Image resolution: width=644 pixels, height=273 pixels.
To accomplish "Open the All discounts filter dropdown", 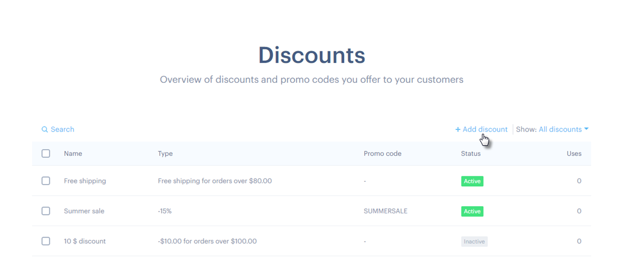I will click(x=560, y=129).
